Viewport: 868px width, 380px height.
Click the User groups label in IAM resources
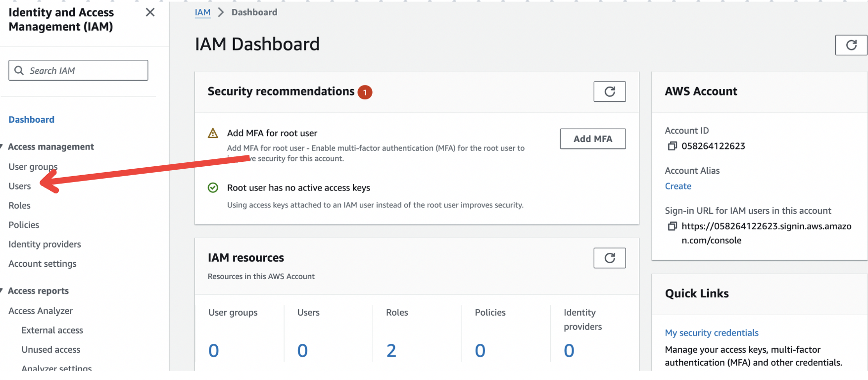coord(233,312)
